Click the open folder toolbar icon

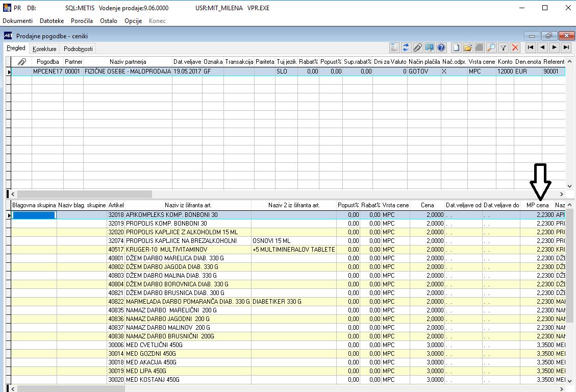tap(467, 47)
